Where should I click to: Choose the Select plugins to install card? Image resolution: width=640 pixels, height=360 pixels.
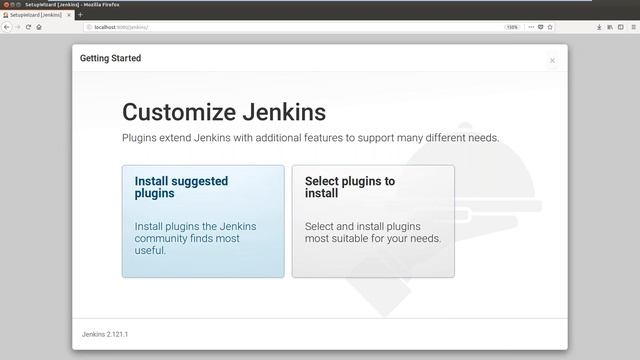click(x=373, y=221)
